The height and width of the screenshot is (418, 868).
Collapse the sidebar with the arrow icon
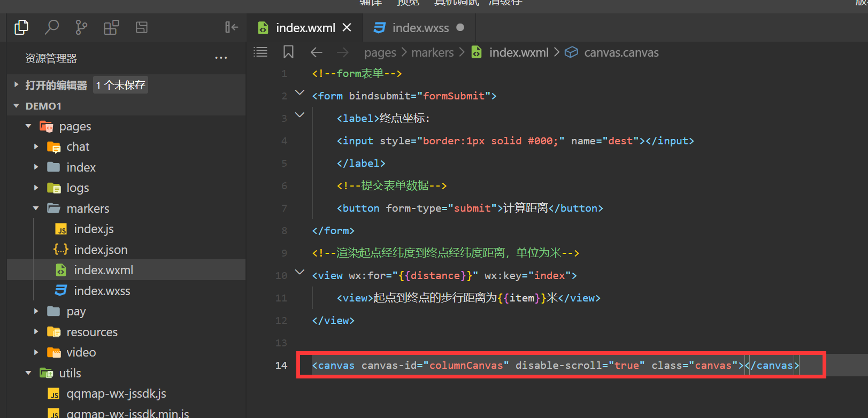tap(232, 27)
